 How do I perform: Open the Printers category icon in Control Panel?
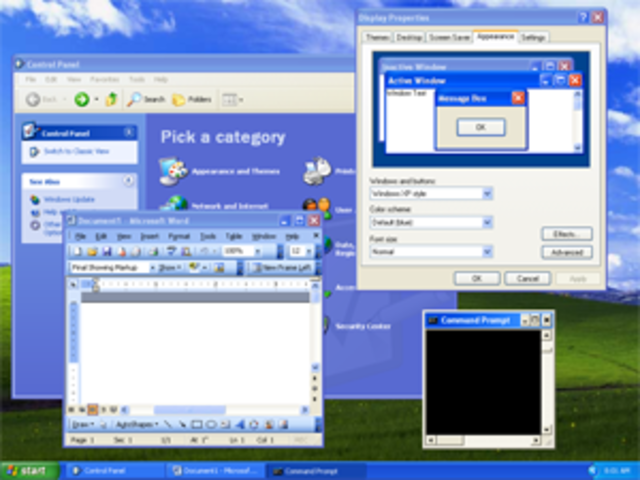point(317,170)
